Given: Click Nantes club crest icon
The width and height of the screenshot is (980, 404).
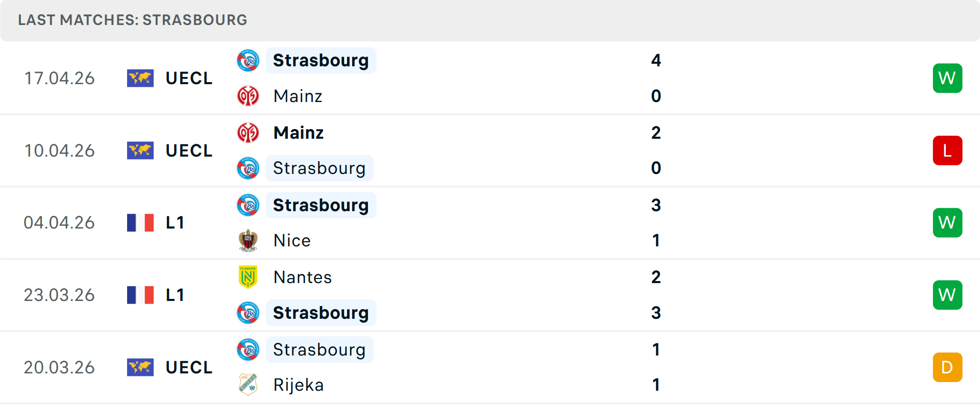Looking at the screenshot, I should coord(248,277).
